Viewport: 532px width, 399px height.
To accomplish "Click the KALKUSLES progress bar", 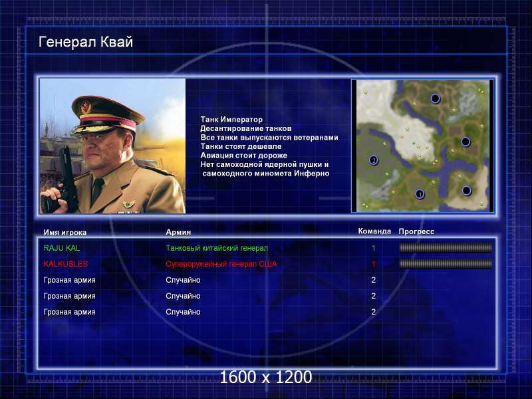I will pos(446,263).
